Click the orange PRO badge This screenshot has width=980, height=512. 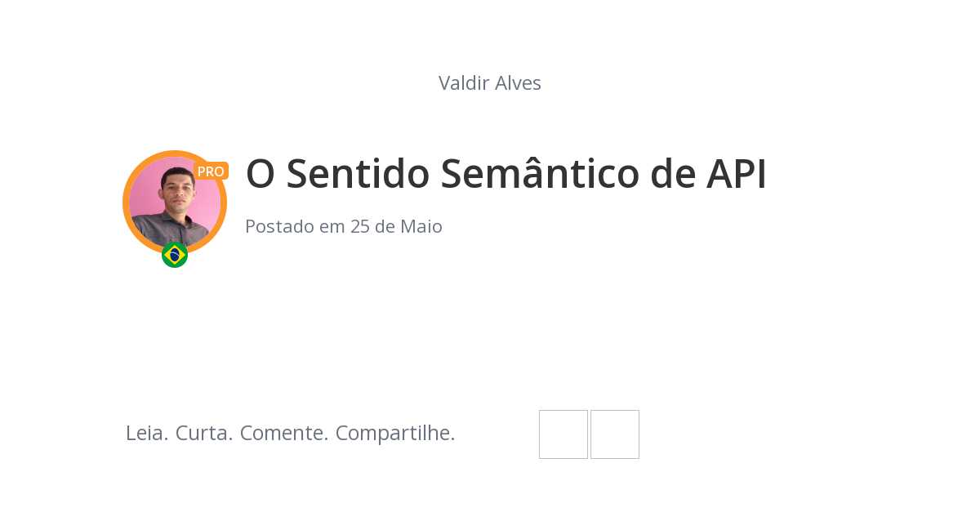[211, 171]
